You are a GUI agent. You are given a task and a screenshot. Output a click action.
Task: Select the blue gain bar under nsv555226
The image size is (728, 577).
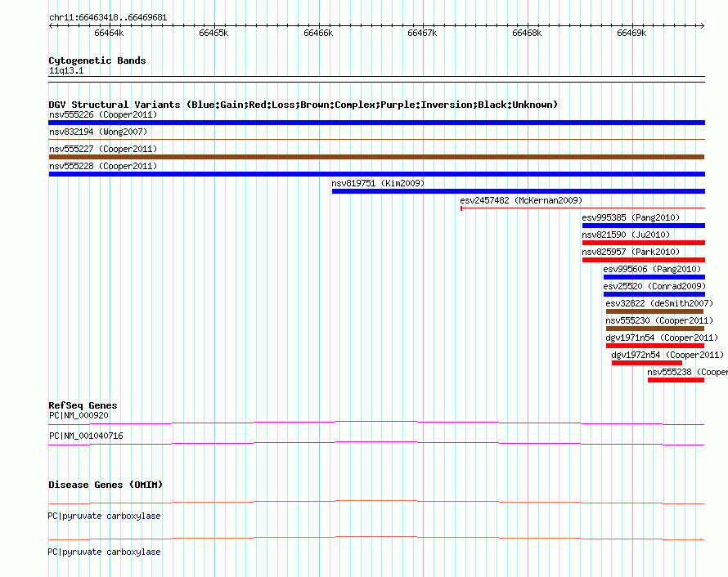click(376, 123)
